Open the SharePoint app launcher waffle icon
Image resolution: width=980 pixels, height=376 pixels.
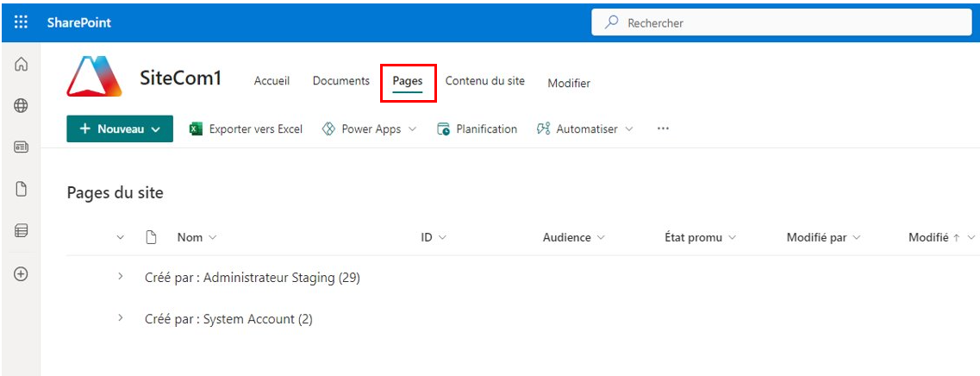(x=22, y=22)
